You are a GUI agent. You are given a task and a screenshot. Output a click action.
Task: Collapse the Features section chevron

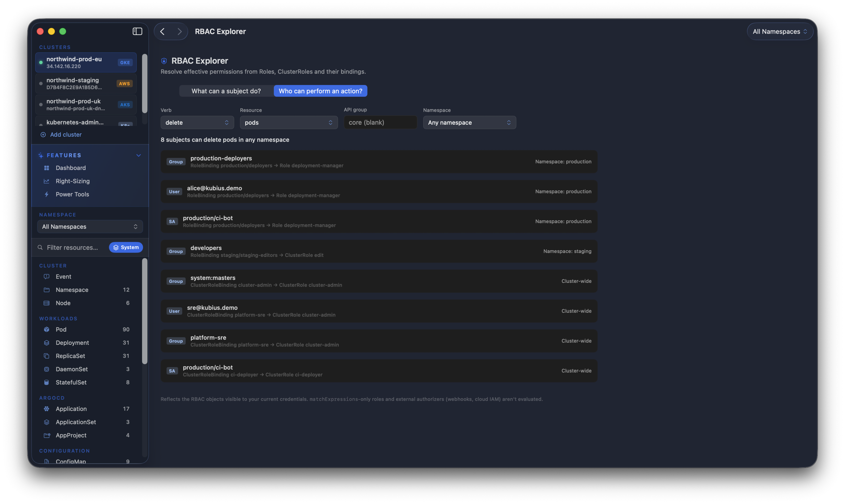(139, 155)
